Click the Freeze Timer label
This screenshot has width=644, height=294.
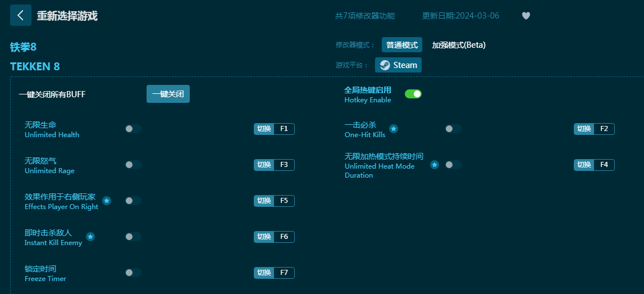tap(45, 279)
